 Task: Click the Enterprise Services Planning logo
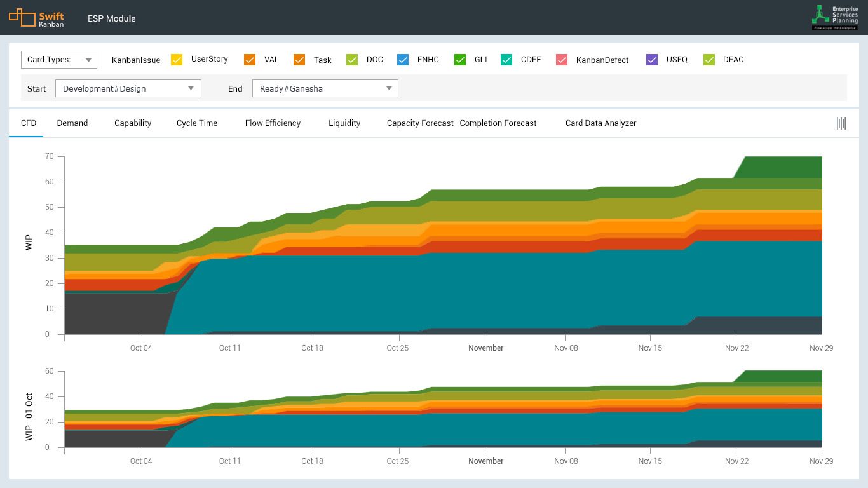835,18
